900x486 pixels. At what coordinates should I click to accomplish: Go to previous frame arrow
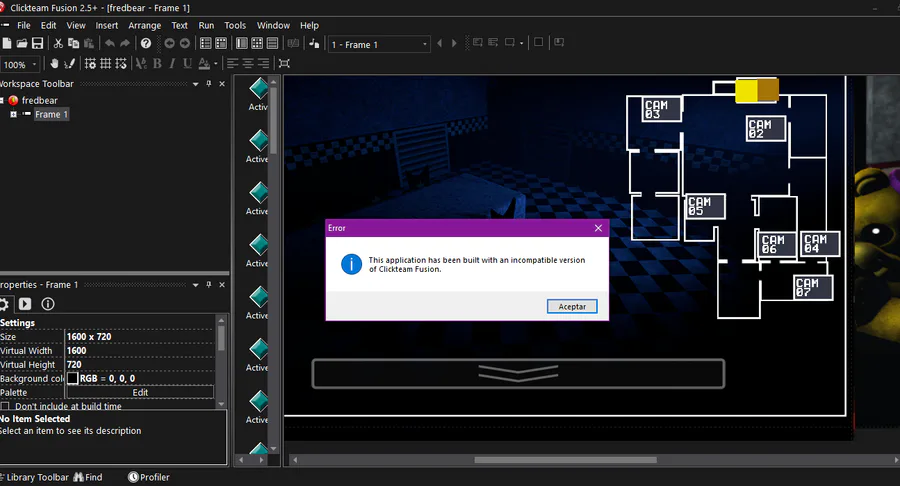pos(440,43)
